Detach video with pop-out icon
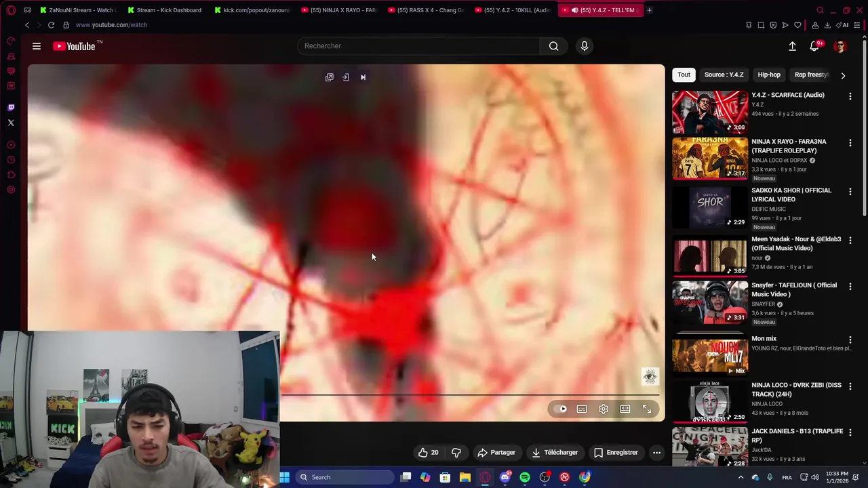Image resolution: width=868 pixels, height=488 pixels. (x=330, y=77)
